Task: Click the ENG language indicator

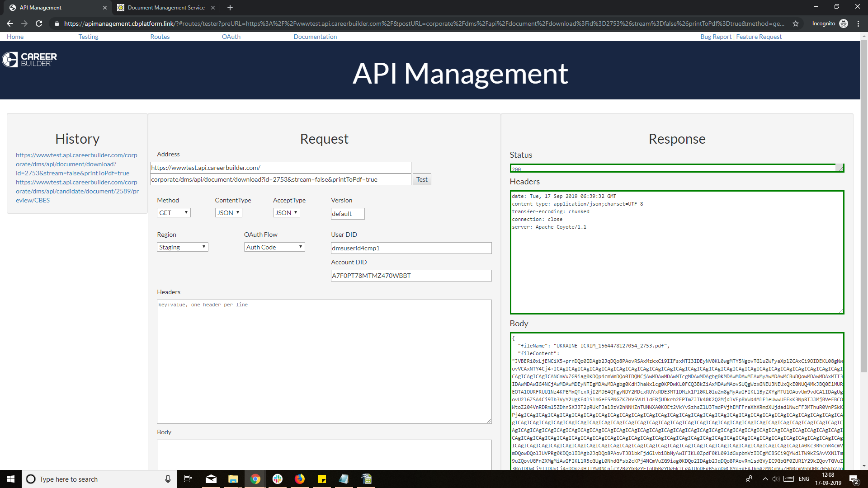Action: point(804,479)
